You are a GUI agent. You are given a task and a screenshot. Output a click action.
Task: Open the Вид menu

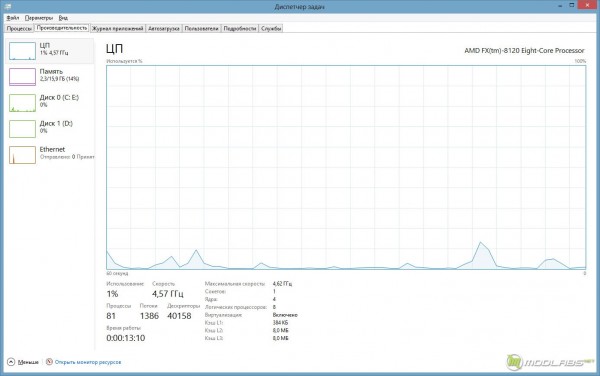[63, 18]
